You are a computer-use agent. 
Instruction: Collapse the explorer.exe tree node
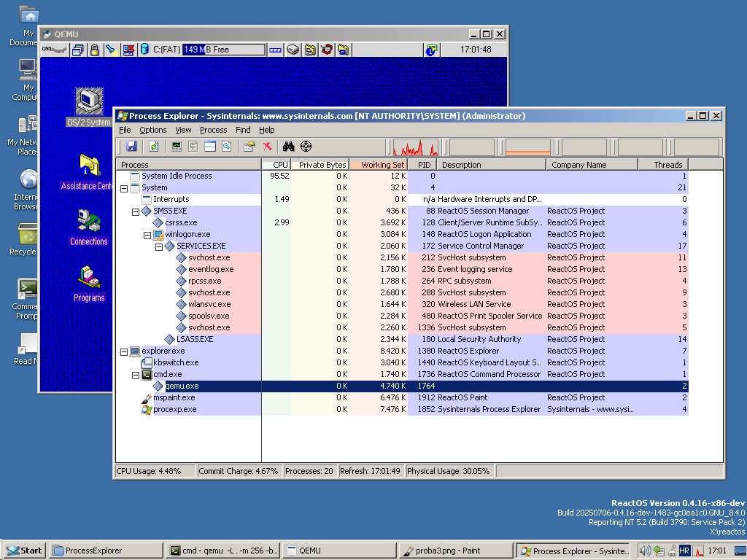click(x=124, y=351)
